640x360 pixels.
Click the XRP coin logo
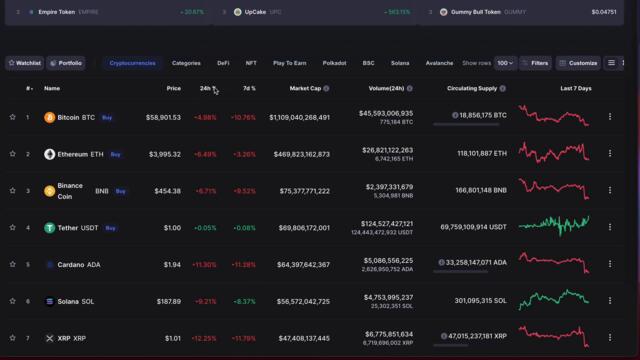click(49, 338)
